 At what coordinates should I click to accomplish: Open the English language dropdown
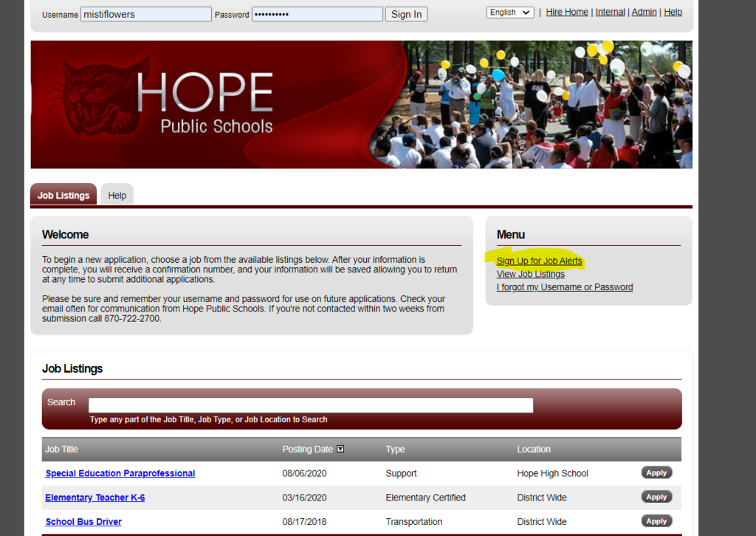pos(510,13)
